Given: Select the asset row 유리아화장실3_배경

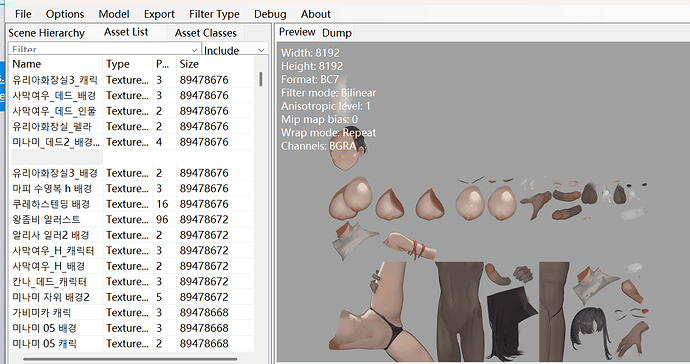Looking at the screenshot, I should pos(132,173).
